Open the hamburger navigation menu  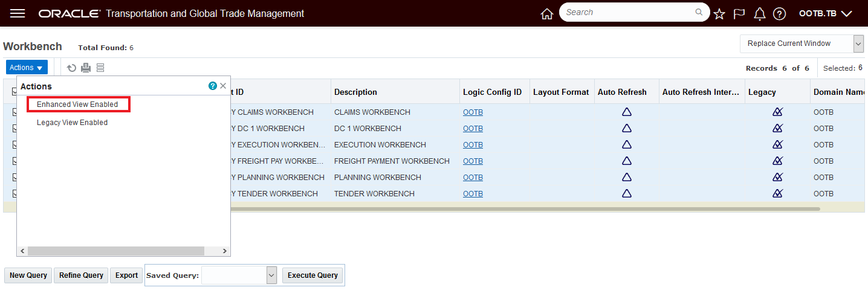(x=18, y=13)
